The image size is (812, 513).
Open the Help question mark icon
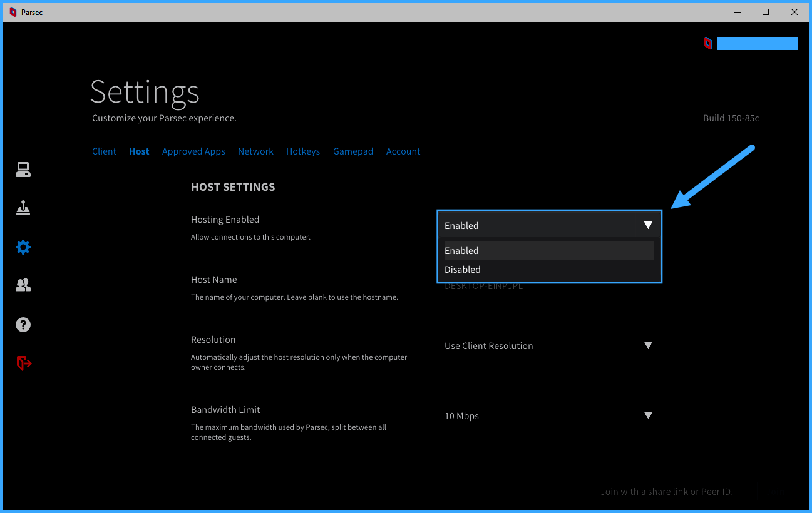click(x=23, y=325)
